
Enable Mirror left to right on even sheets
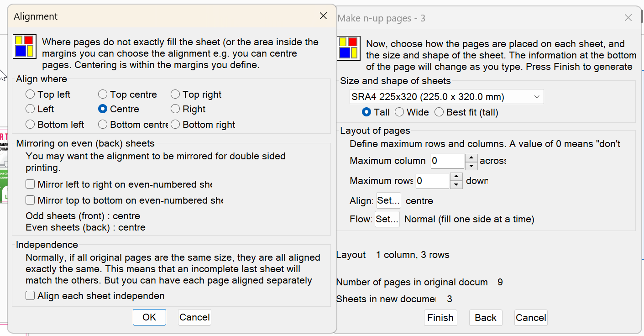tap(30, 184)
